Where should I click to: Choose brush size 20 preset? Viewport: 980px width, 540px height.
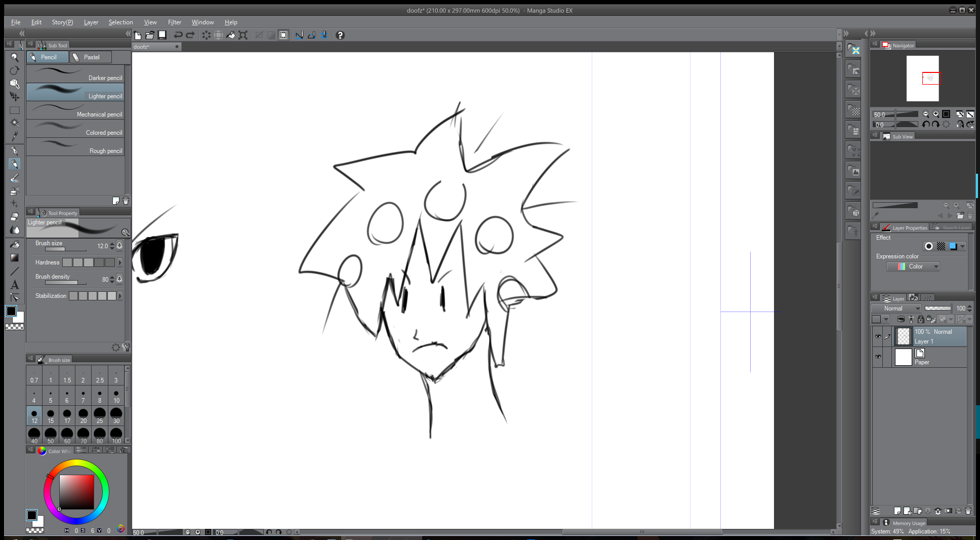coord(84,415)
